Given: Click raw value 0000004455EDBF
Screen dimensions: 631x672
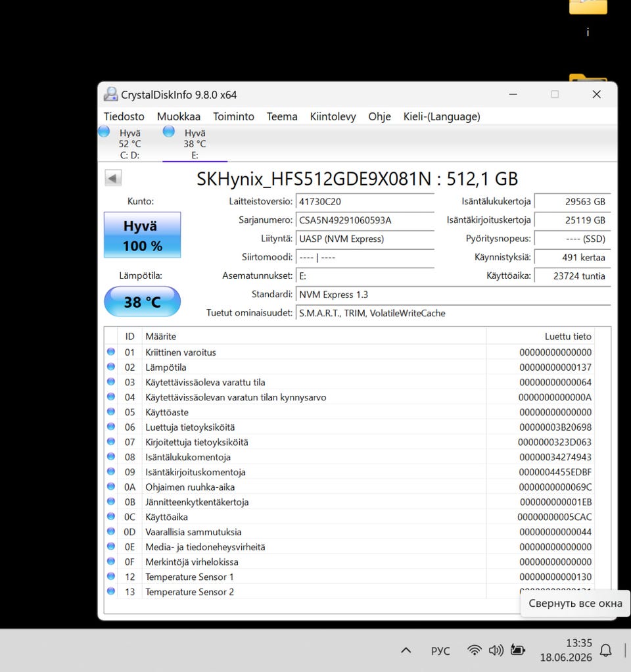Looking at the screenshot, I should click(555, 472).
